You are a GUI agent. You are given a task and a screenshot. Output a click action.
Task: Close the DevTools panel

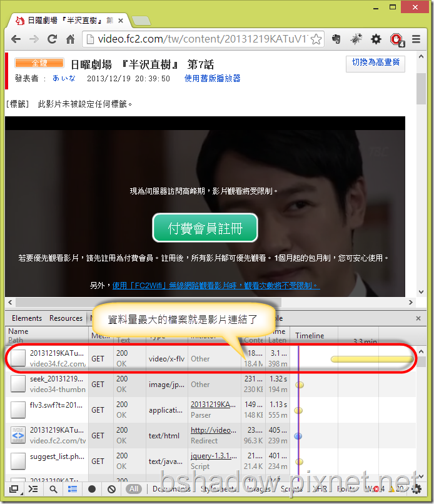point(418,318)
